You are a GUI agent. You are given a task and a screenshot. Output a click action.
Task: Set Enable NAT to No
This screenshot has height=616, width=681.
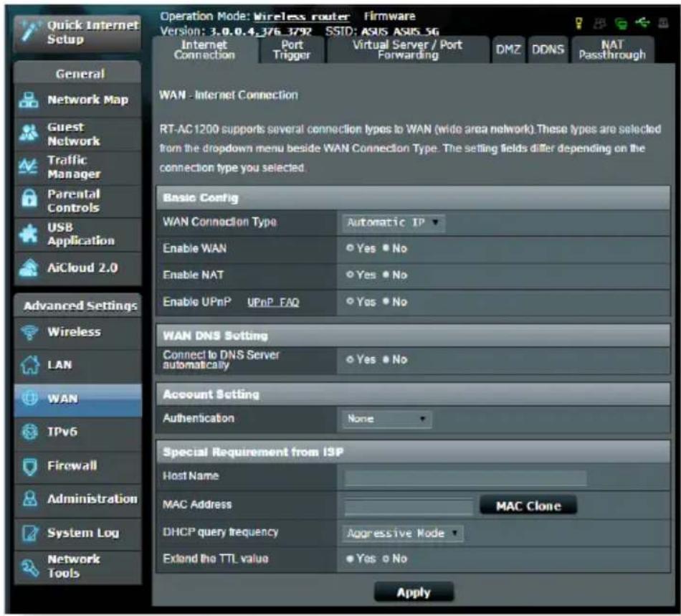tap(386, 275)
